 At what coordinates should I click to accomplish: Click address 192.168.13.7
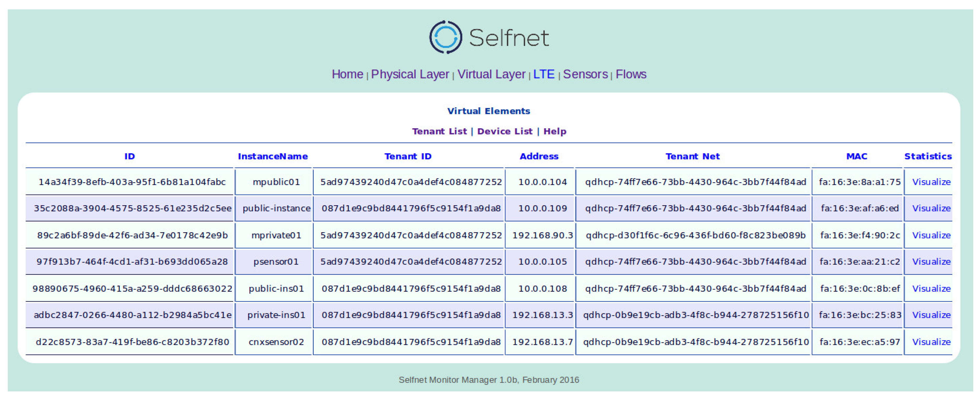[542, 342]
